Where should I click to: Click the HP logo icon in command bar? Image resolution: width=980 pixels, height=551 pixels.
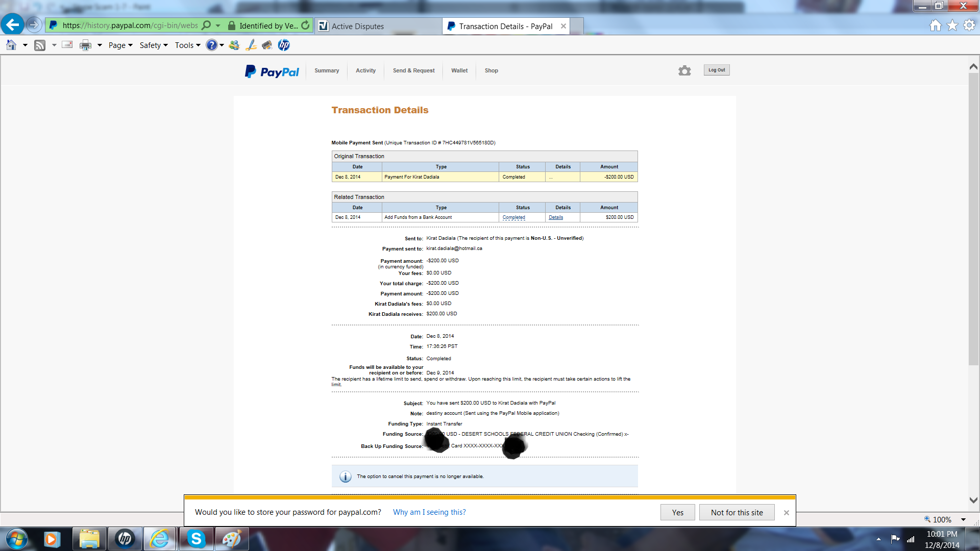coord(284,45)
